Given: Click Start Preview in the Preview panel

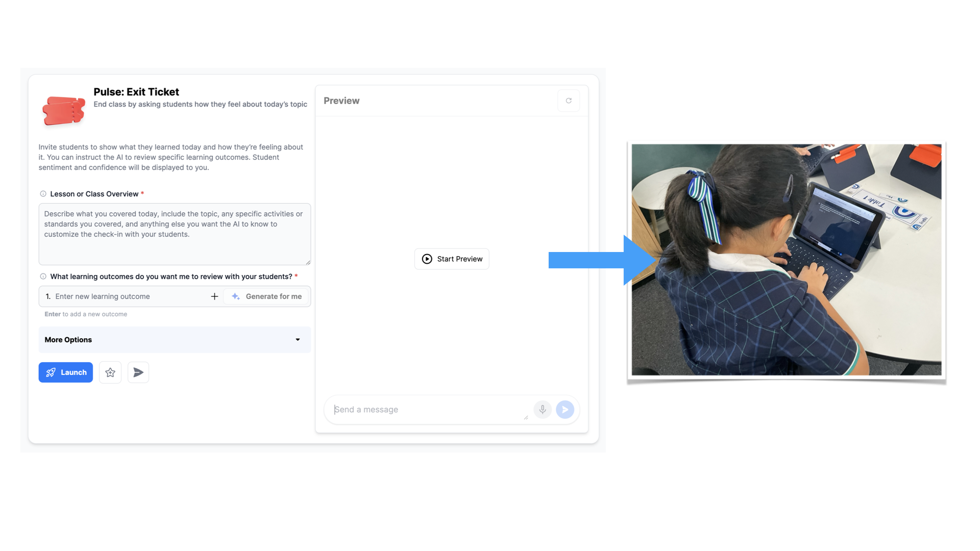Looking at the screenshot, I should (451, 259).
